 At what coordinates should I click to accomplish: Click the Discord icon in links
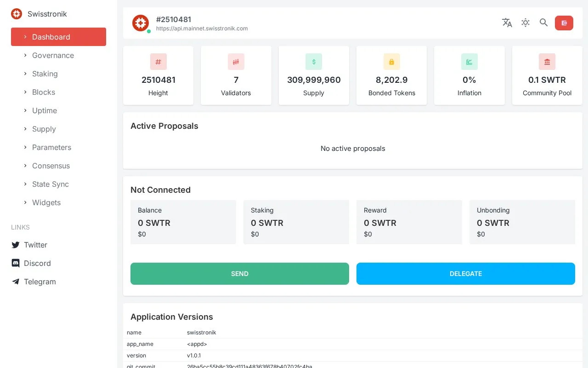16,263
